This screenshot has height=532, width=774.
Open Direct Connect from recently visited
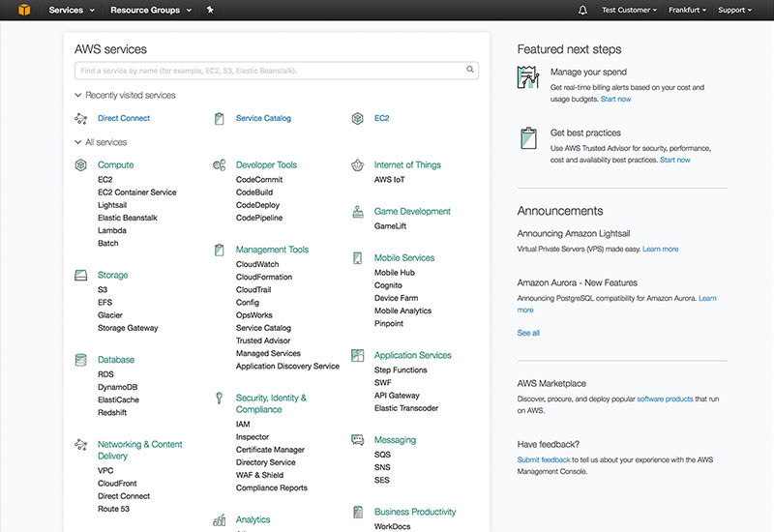coord(124,118)
